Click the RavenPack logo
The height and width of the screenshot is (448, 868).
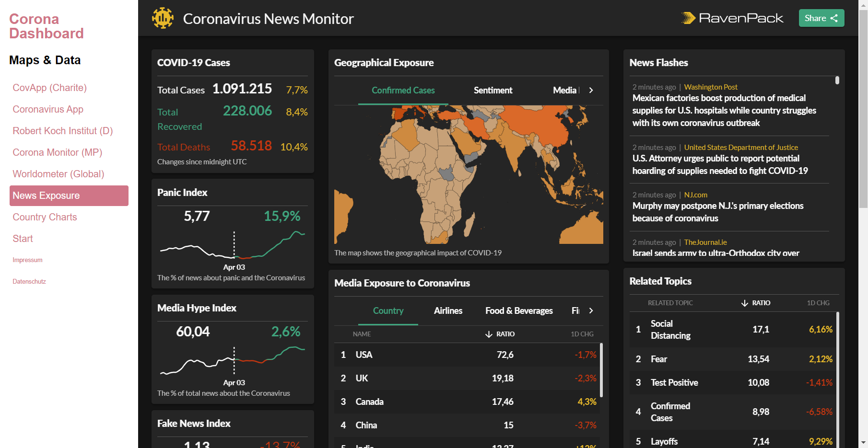(x=732, y=18)
